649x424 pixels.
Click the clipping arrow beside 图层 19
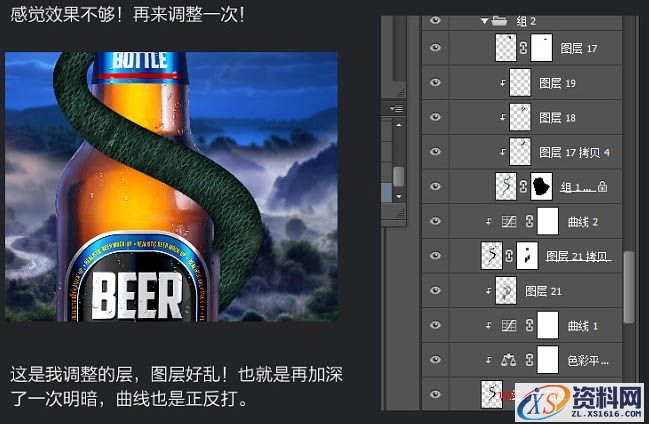point(502,83)
